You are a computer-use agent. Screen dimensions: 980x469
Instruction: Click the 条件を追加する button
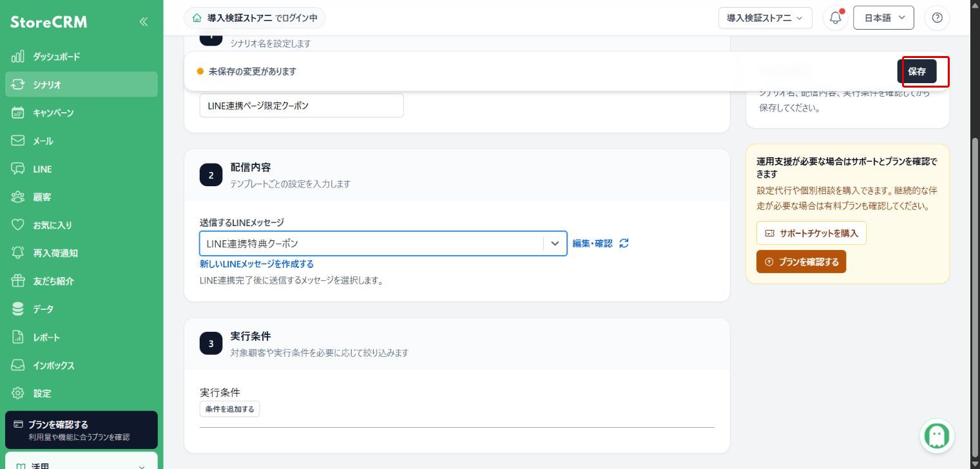[x=229, y=409]
